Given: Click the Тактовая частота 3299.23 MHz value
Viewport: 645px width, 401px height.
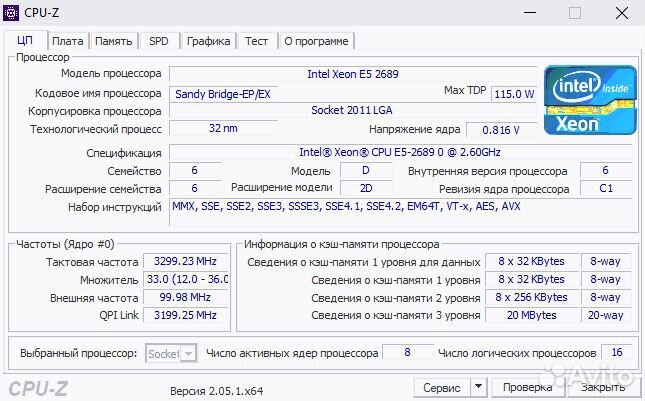Looking at the screenshot, I should click(x=185, y=261).
